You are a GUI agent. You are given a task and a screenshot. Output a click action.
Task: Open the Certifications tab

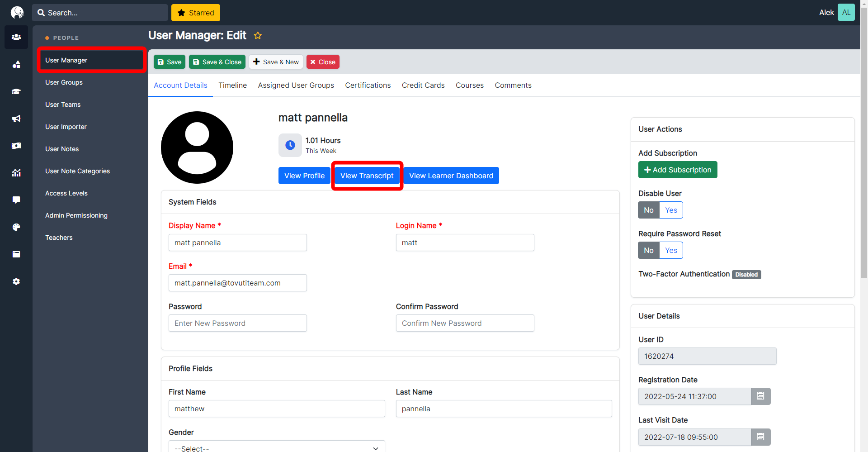click(368, 85)
